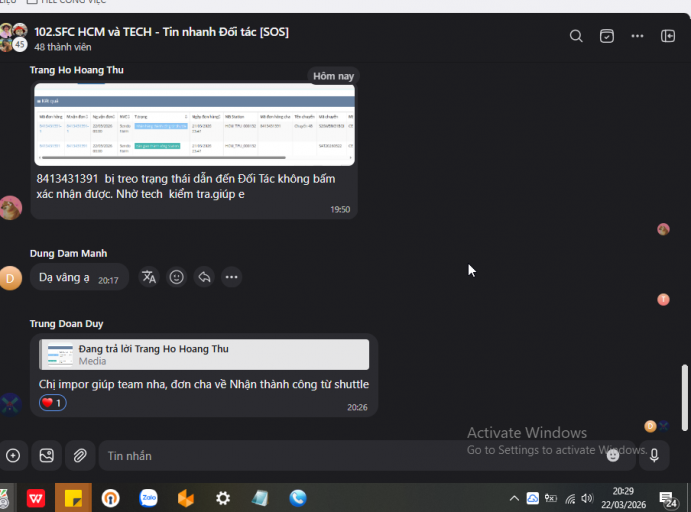This screenshot has height=512, width=691.
Task: Open search in the conversation
Action: coord(576,36)
